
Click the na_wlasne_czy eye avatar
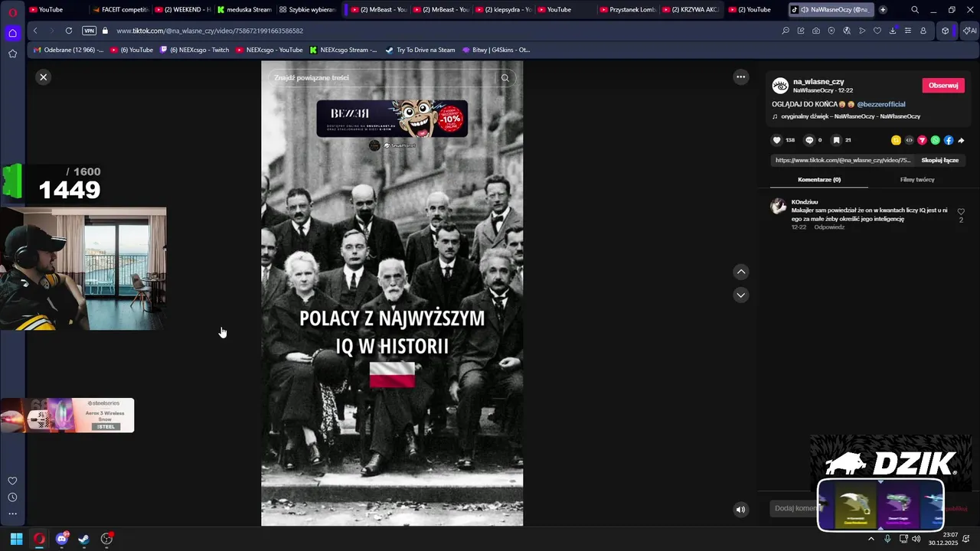780,86
